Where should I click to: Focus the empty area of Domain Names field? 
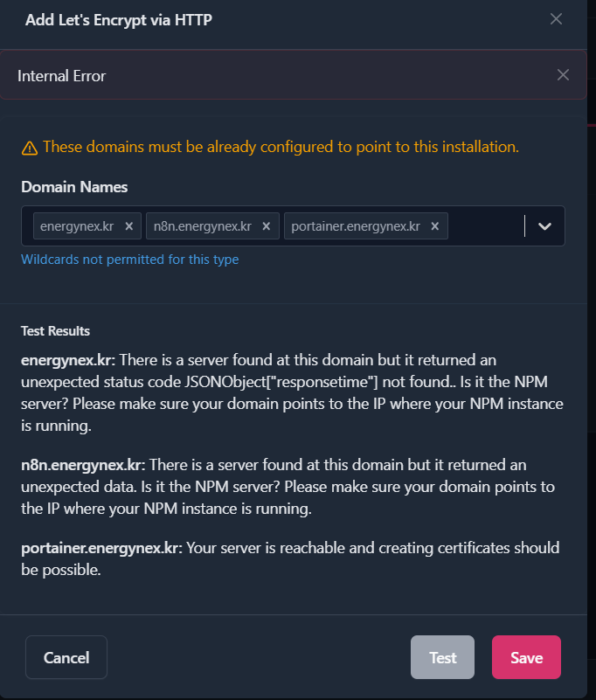(x=485, y=226)
